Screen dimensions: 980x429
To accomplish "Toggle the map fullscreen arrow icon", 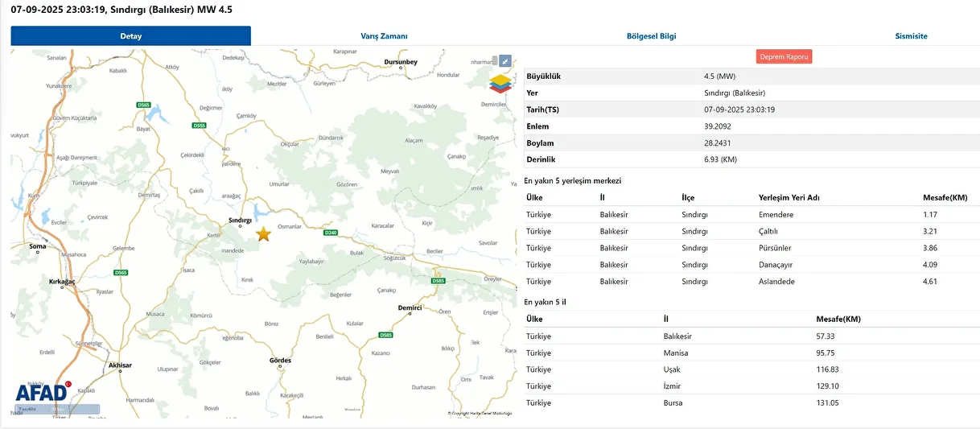I will tap(504, 60).
